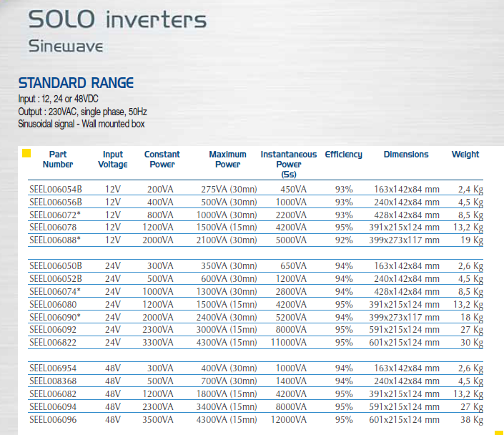
Task: Click the Weight column header
Action: point(465,155)
